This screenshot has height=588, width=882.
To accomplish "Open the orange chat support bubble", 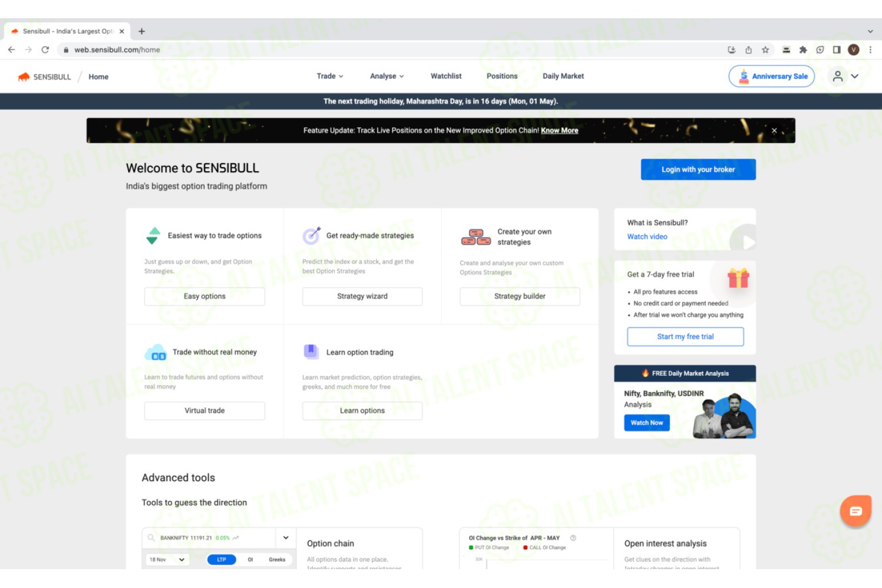I will tap(856, 511).
